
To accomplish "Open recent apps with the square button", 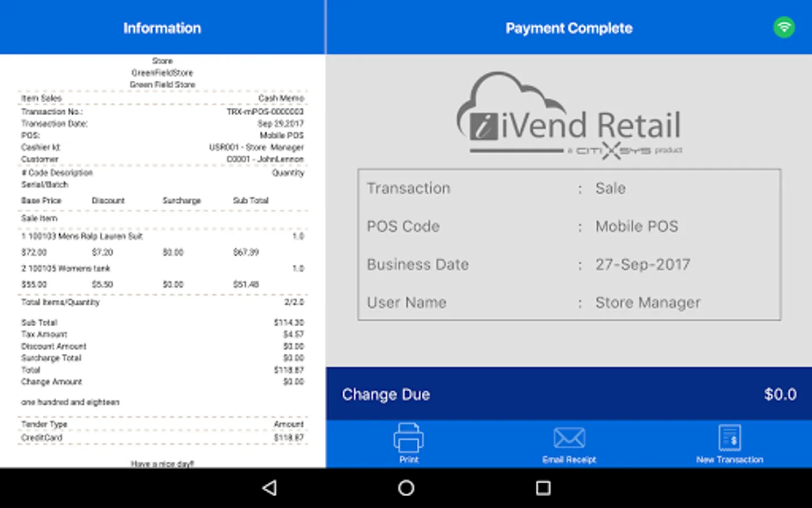I will tap(543, 488).
